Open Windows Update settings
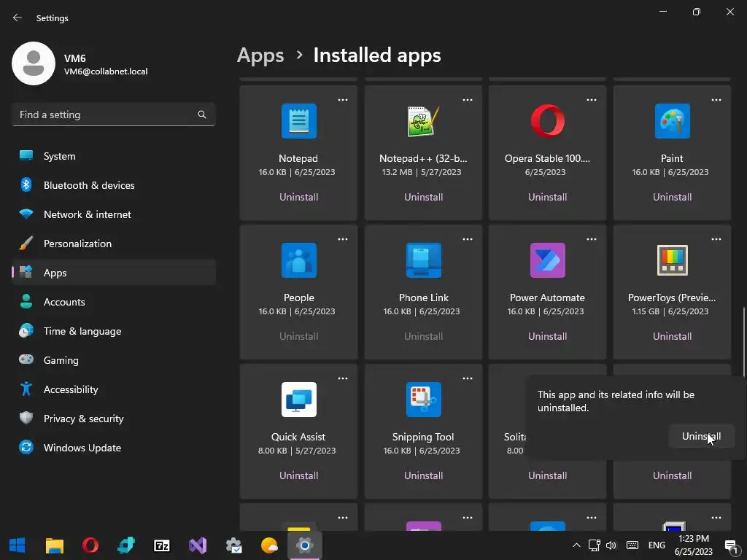Image resolution: width=747 pixels, height=560 pixels. 113,448
